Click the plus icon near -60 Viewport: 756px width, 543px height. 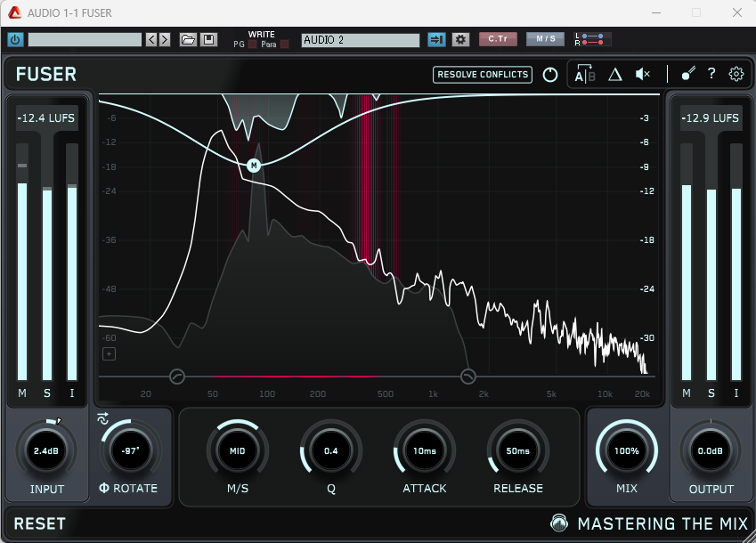110,354
